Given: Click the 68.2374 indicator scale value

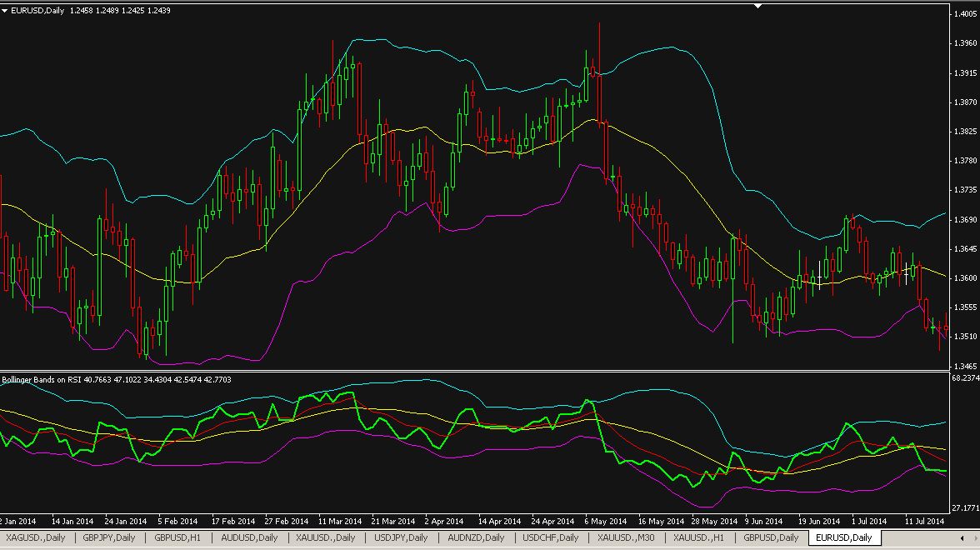Looking at the screenshot, I should click(966, 378).
